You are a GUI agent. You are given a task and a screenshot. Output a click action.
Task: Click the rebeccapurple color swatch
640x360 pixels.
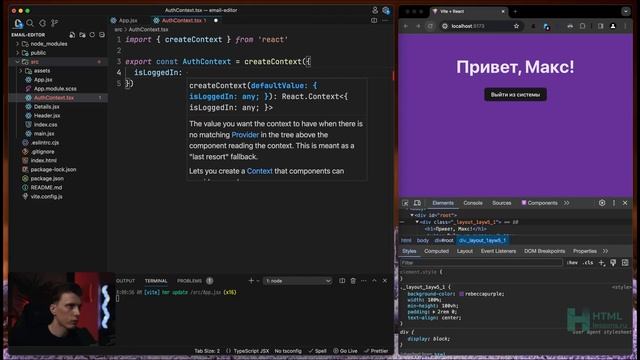pos(461,294)
